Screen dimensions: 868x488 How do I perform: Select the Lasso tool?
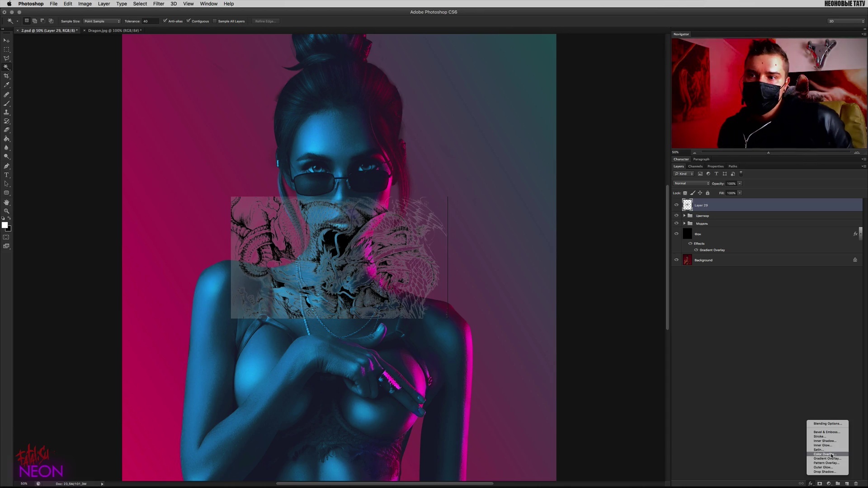click(6, 58)
